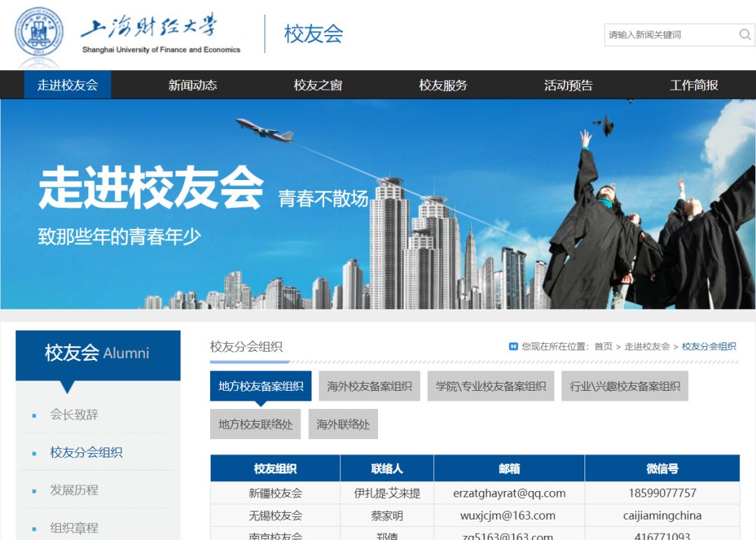The width and height of the screenshot is (756, 540).
Task: Focus the news keyword search field
Action: pos(668,34)
